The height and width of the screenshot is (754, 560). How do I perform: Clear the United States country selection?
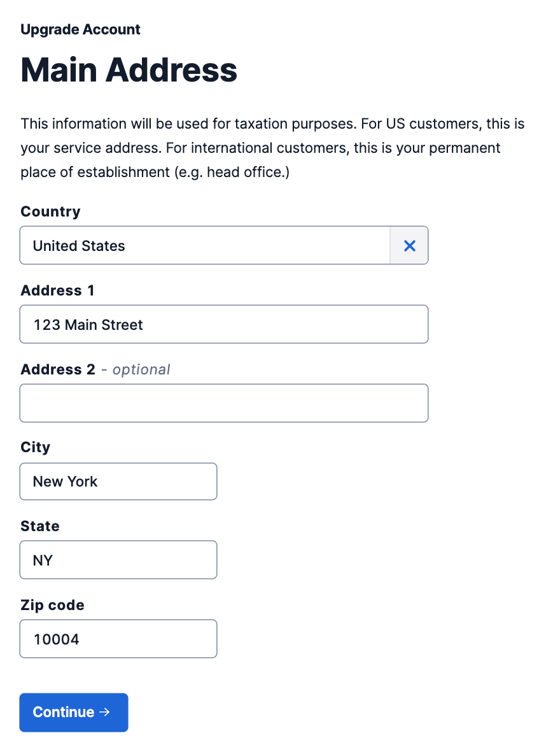click(x=409, y=246)
